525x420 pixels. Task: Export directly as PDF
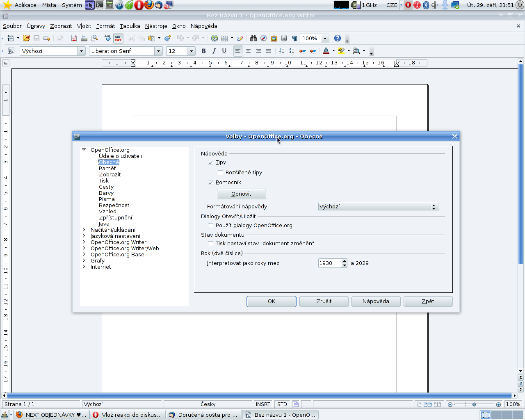click(x=74, y=38)
